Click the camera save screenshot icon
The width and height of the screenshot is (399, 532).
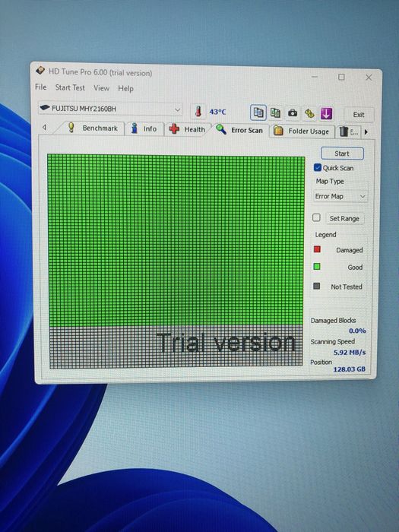(292, 113)
